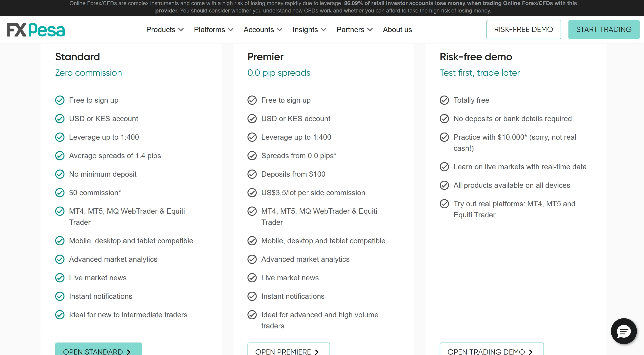Click Standard 'Instant notifications' text
The height and width of the screenshot is (355, 644).
click(101, 296)
